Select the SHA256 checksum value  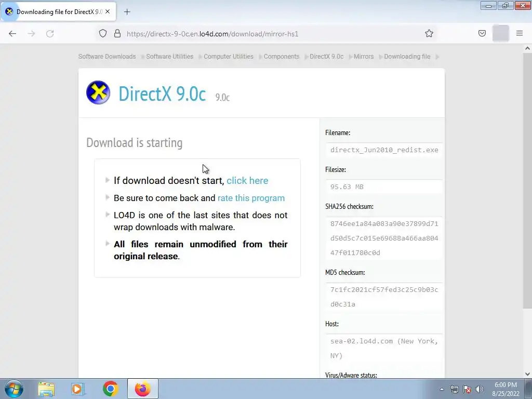[384, 238]
